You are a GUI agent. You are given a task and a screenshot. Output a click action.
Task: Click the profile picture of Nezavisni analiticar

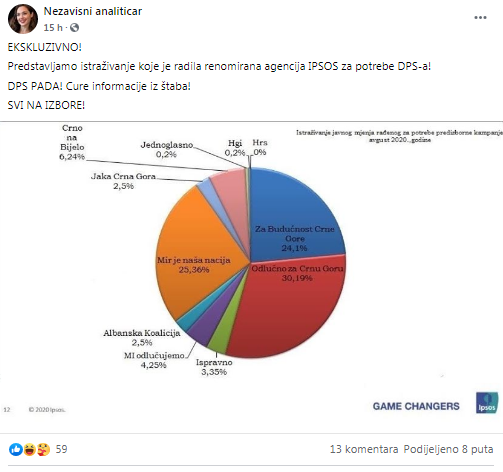pos(23,19)
